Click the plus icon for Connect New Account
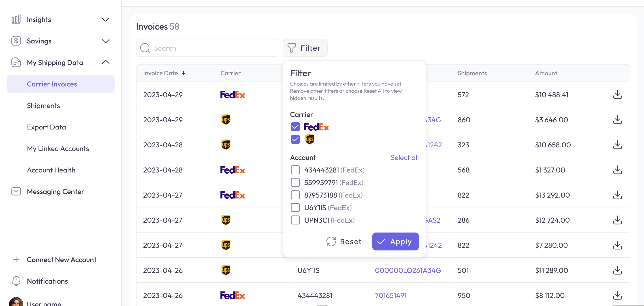The image size is (644, 306). point(16,259)
